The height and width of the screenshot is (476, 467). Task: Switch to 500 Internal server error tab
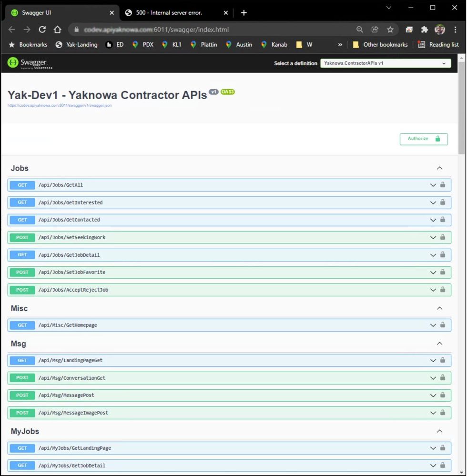pyautogui.click(x=169, y=13)
